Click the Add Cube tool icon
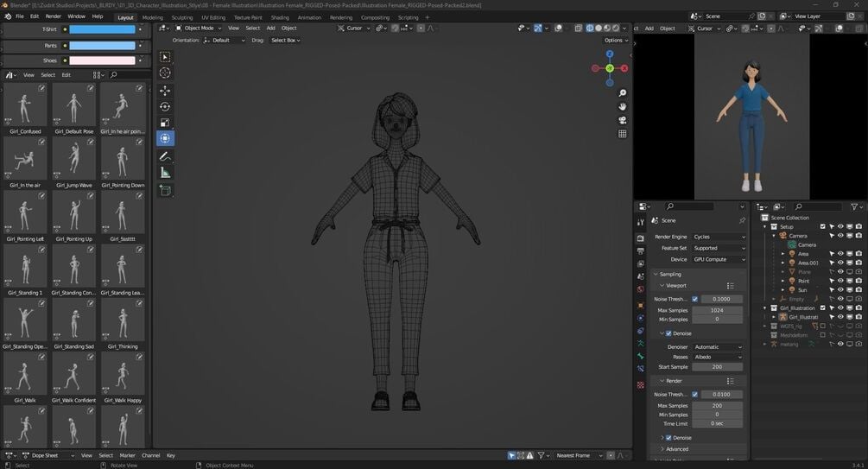 [165, 190]
